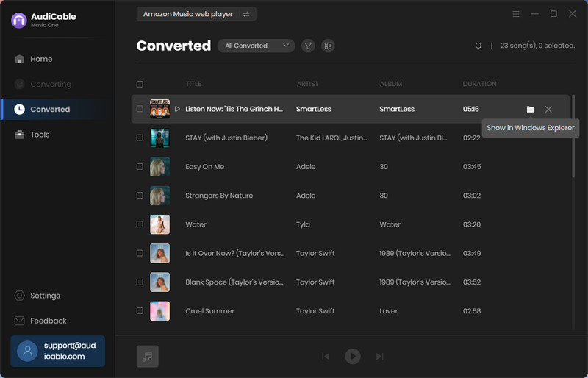Sort by the ARTIST column header

(307, 84)
